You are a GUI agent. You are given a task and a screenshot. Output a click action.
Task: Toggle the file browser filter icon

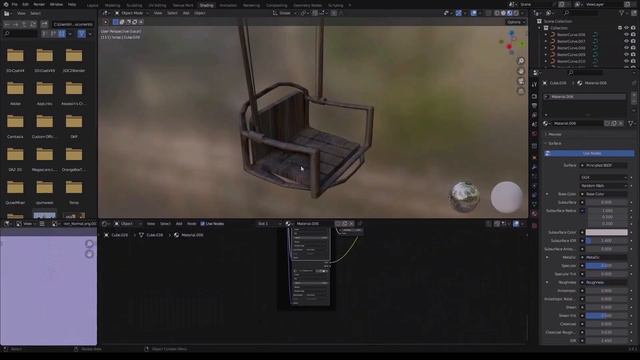[82, 34]
